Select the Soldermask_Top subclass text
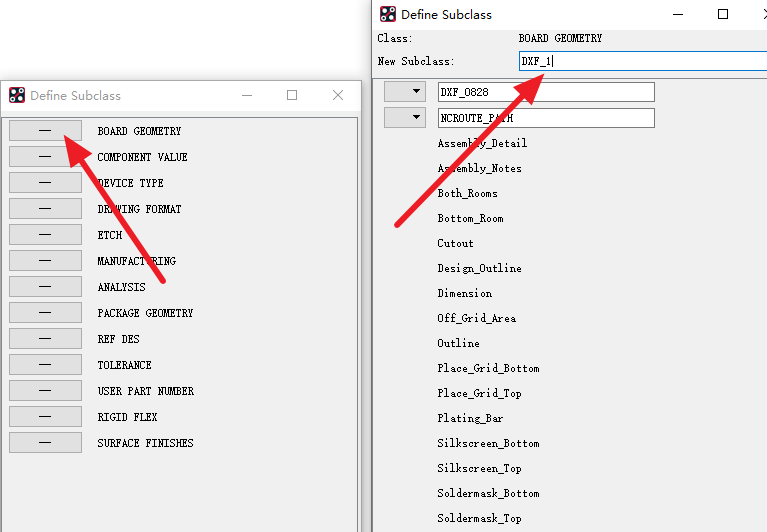The image size is (767, 532). pyautogui.click(x=479, y=518)
